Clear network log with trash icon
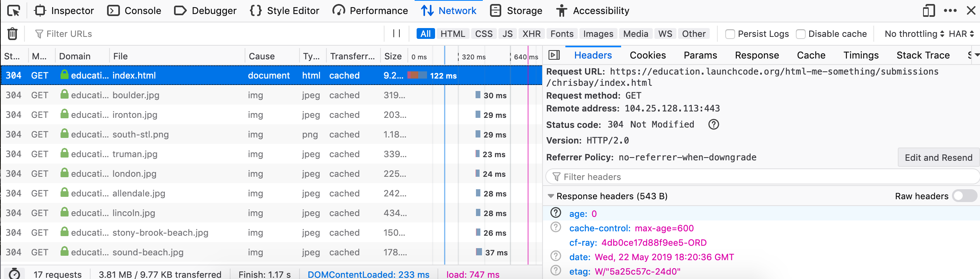980x279 pixels. pos(12,34)
